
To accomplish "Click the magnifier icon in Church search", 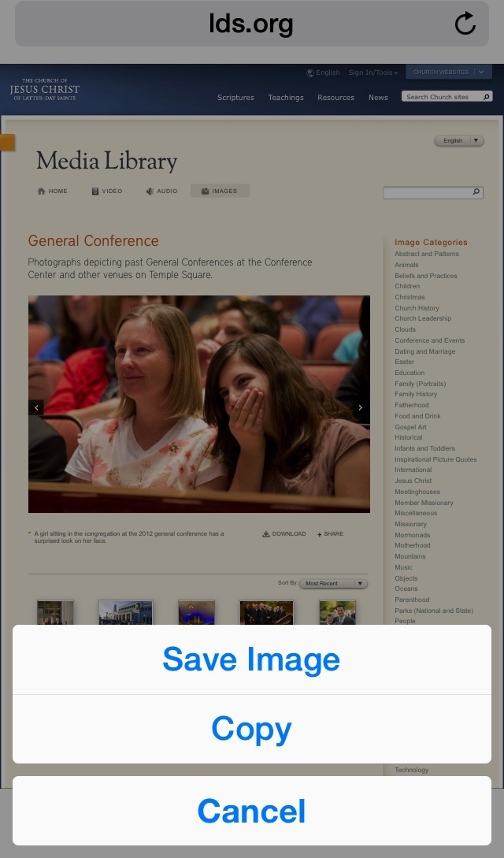I will point(486,97).
